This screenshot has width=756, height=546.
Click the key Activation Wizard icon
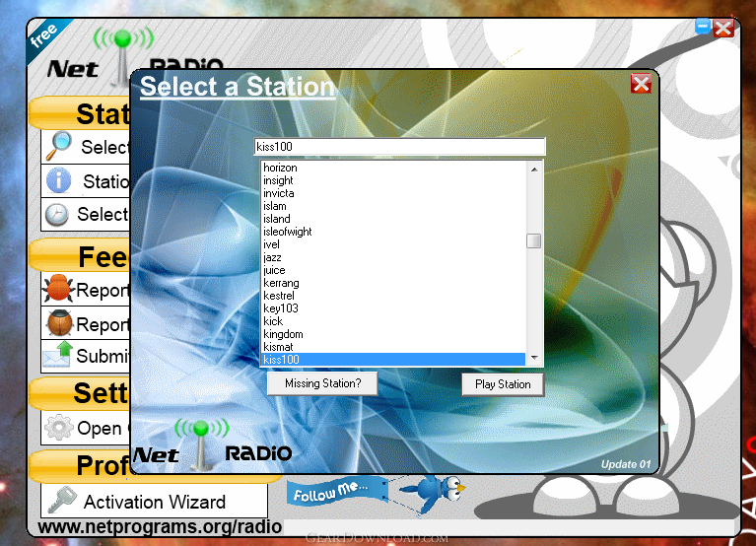[x=63, y=500]
